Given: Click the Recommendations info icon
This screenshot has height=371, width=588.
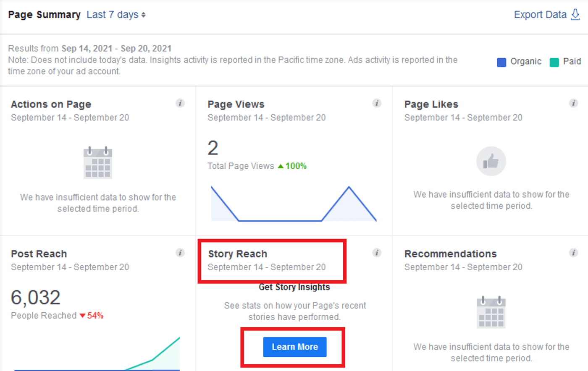Looking at the screenshot, I should tap(573, 253).
